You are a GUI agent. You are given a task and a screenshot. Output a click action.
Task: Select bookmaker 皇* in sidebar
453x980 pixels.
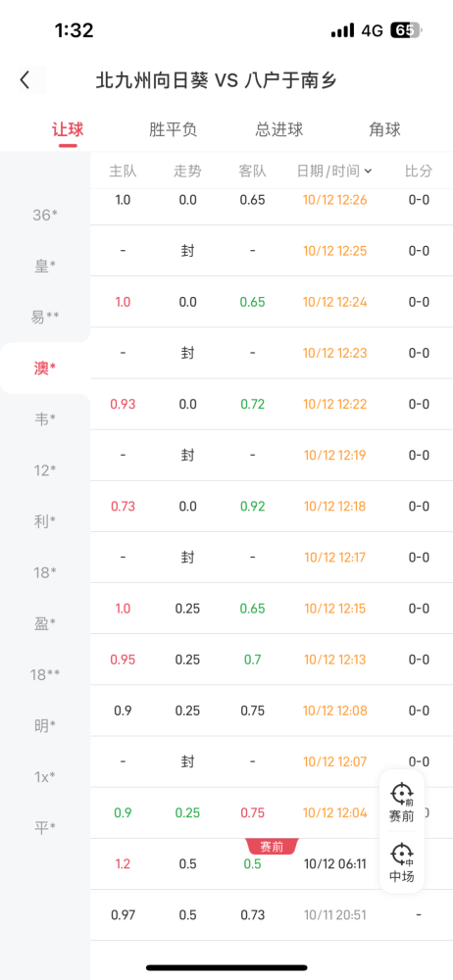[x=45, y=266]
